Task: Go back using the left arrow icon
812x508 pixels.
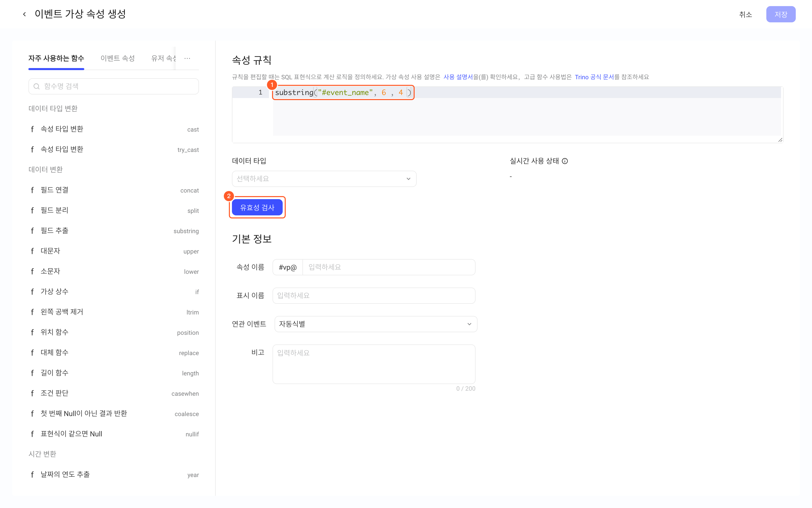Action: 24,14
